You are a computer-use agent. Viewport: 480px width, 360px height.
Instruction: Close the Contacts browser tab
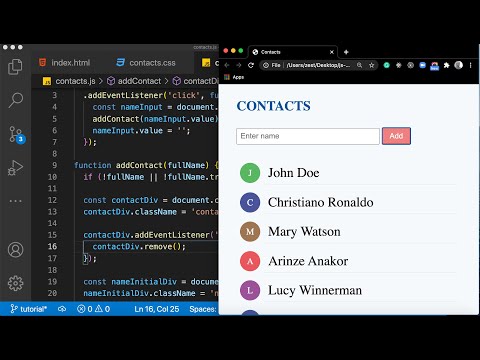[332, 52]
